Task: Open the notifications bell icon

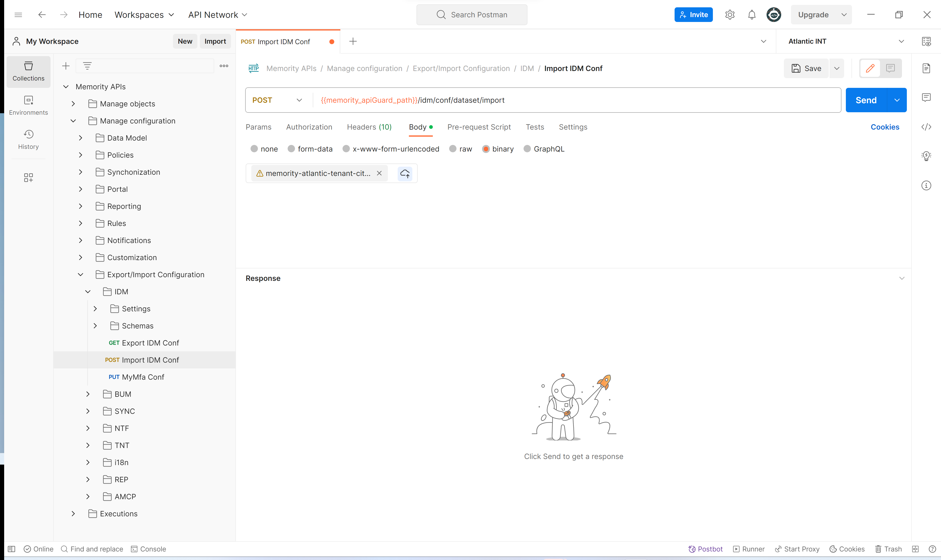Action: pyautogui.click(x=752, y=15)
